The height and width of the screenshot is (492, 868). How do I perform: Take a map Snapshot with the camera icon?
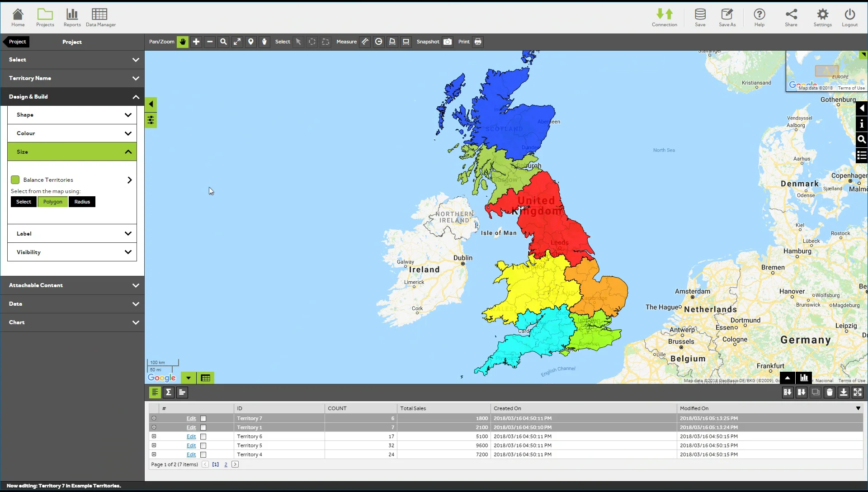pyautogui.click(x=448, y=42)
